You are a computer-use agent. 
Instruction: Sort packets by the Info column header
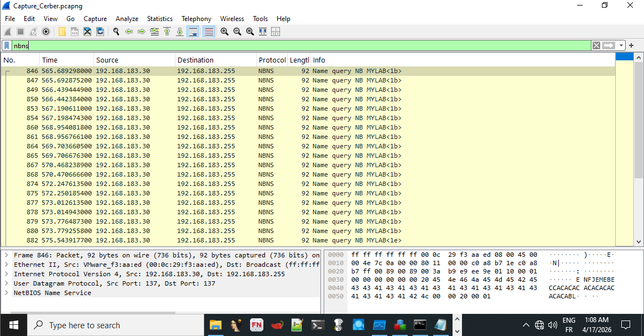[463, 60]
